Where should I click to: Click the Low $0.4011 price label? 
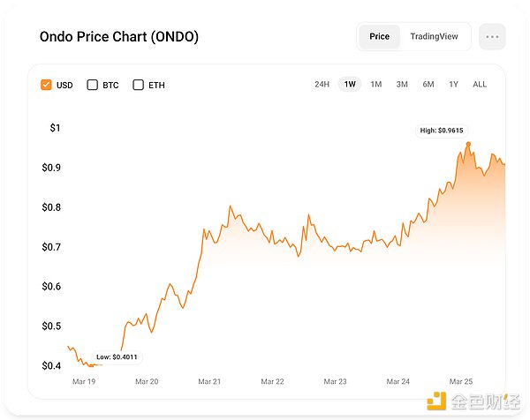tap(117, 357)
